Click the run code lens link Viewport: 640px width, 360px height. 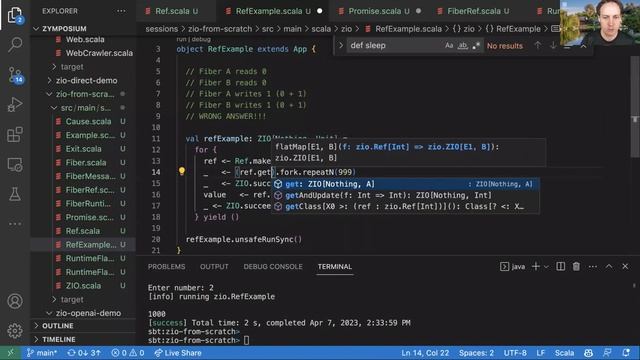[181, 39]
